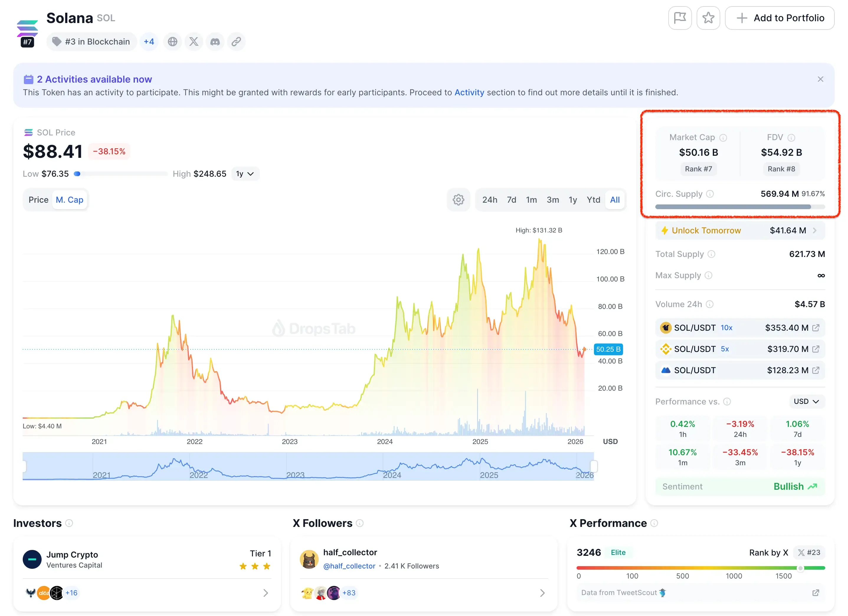Expand the investors list chevron

coord(266,593)
